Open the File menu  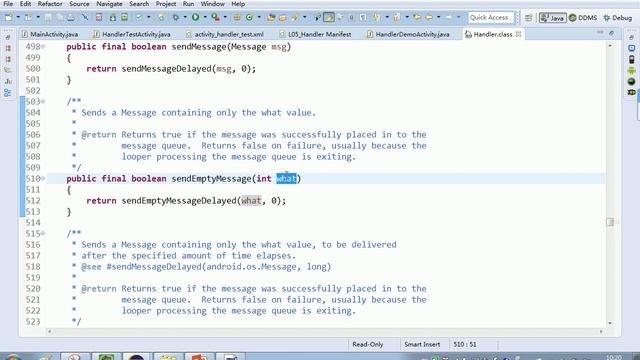pos(8,4)
